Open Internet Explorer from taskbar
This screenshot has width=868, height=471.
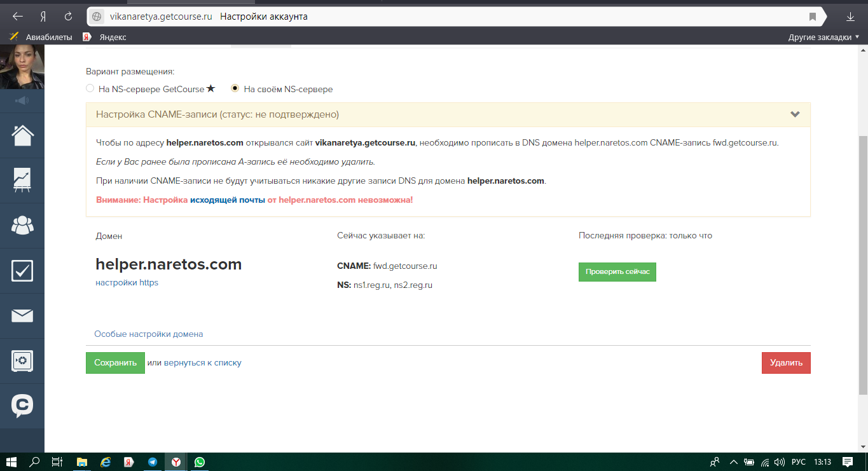pos(106,462)
